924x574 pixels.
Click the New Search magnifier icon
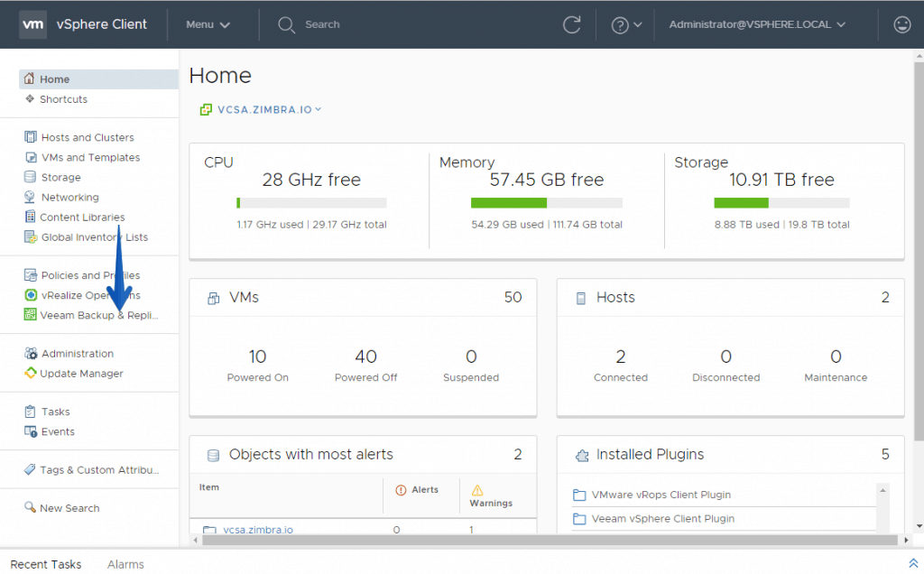(30, 507)
